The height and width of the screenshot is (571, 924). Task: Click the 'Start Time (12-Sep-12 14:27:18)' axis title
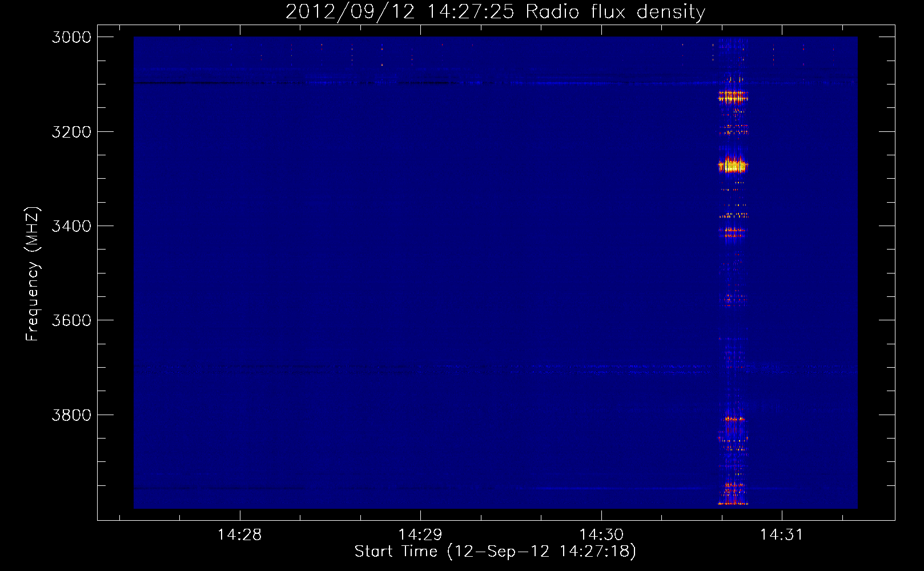point(495,552)
